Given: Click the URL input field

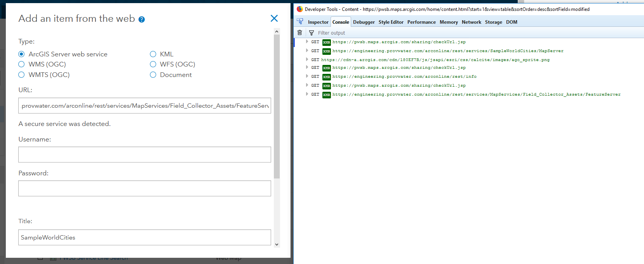Looking at the screenshot, I should click(144, 105).
